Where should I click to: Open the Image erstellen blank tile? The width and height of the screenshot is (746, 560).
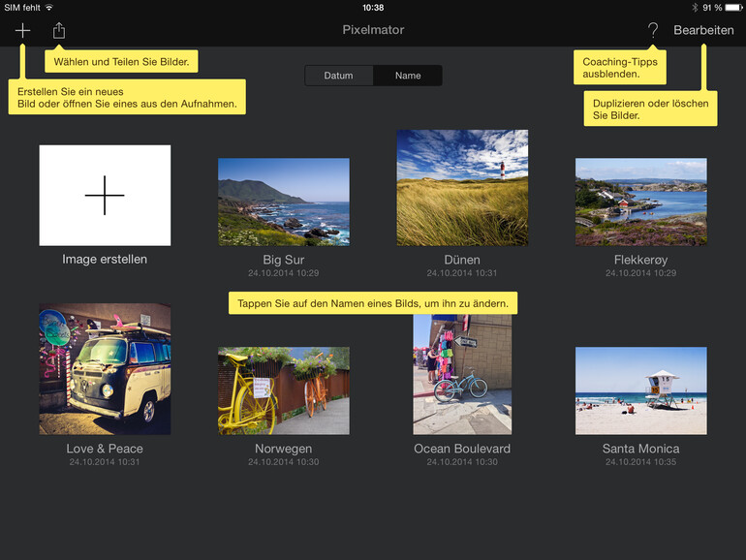click(x=105, y=196)
